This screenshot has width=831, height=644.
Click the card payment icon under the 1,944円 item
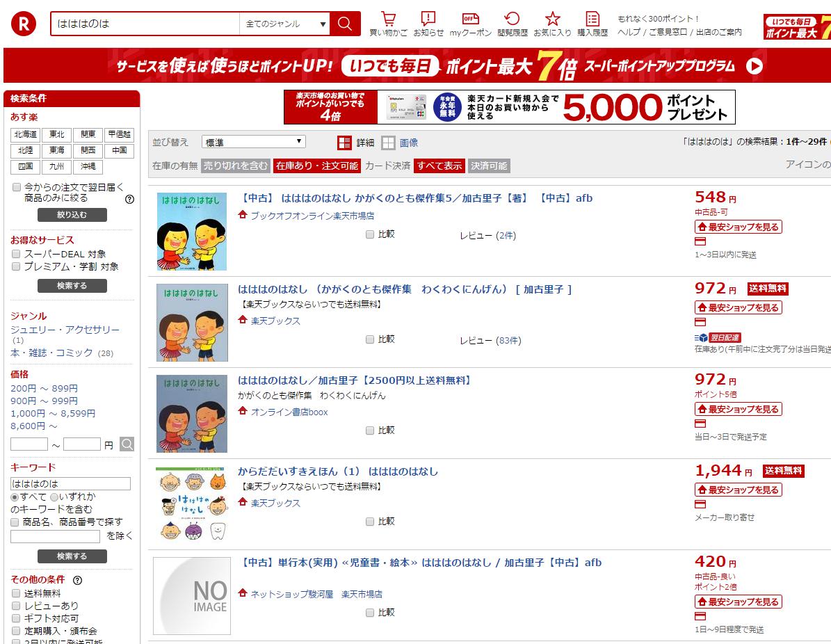(700, 505)
